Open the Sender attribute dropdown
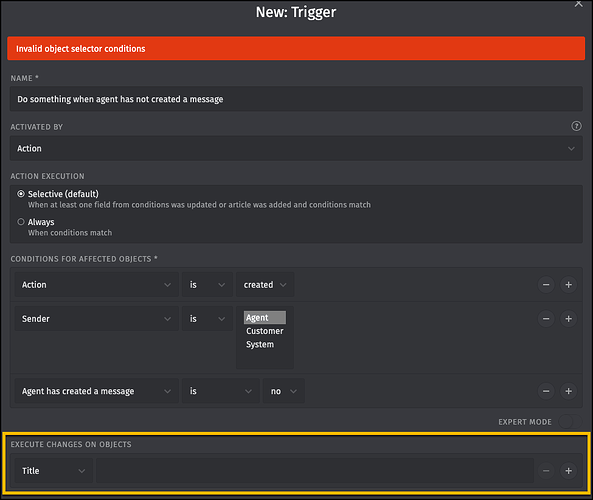 tap(96, 318)
